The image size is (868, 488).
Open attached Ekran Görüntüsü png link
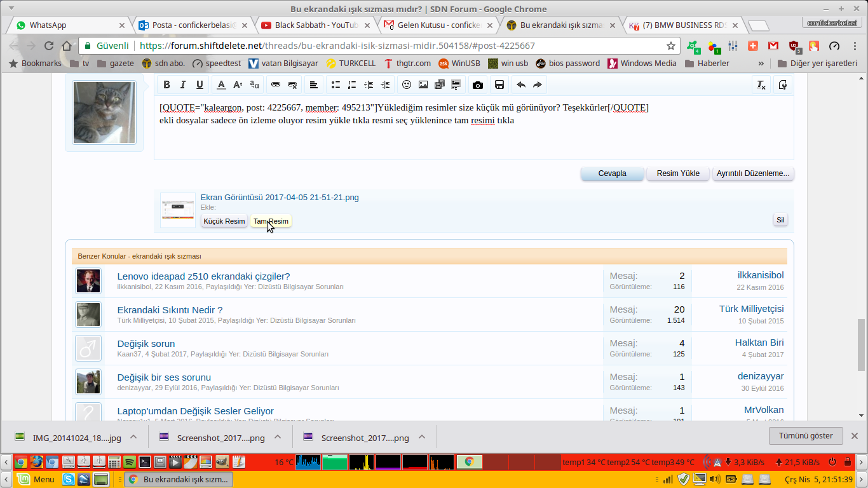pos(280,197)
